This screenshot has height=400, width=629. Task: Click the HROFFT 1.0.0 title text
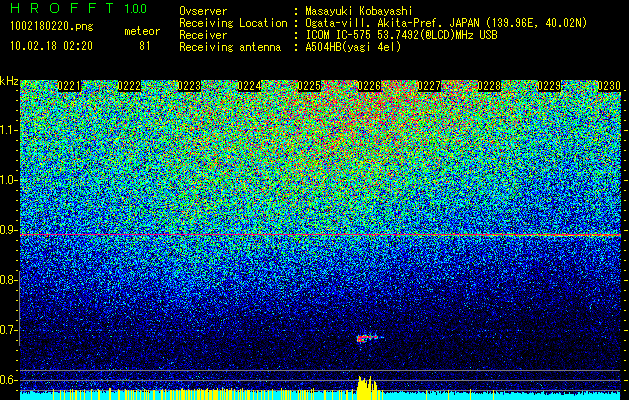pos(79,8)
